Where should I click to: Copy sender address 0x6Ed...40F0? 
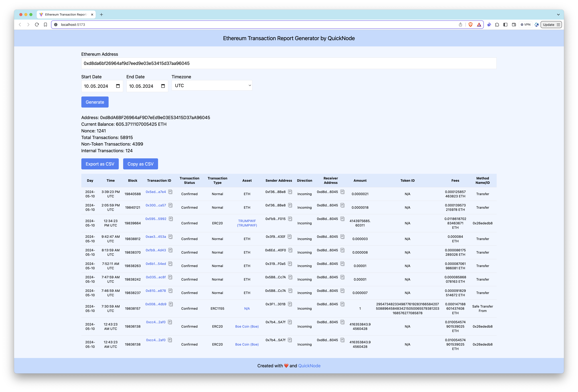pyautogui.click(x=290, y=250)
